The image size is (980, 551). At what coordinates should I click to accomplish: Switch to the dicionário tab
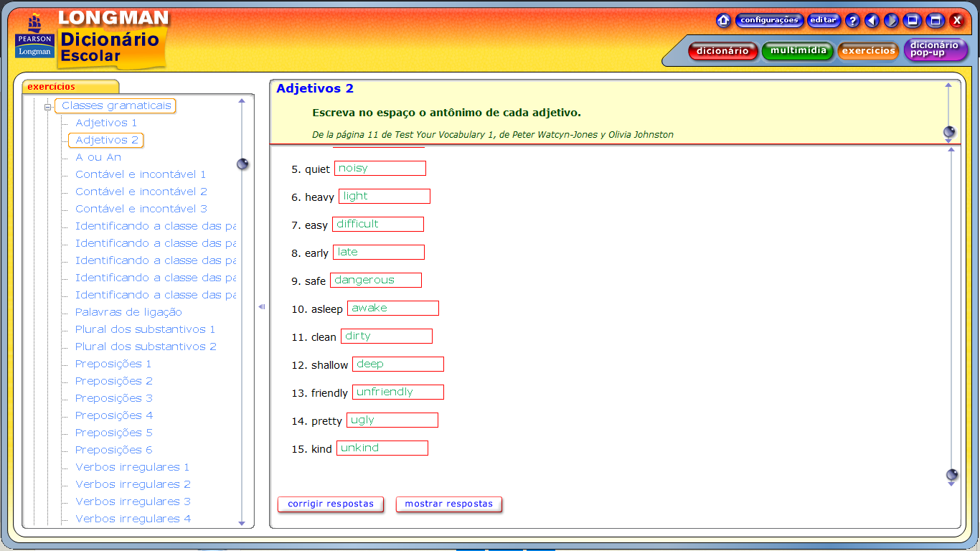click(722, 50)
